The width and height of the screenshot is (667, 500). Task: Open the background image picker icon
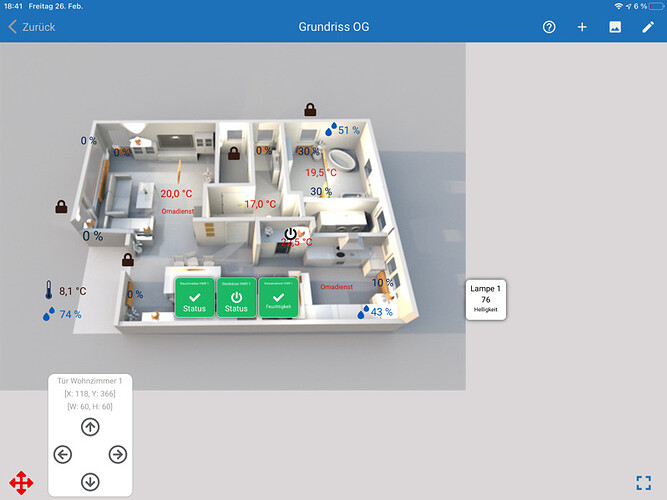point(615,27)
